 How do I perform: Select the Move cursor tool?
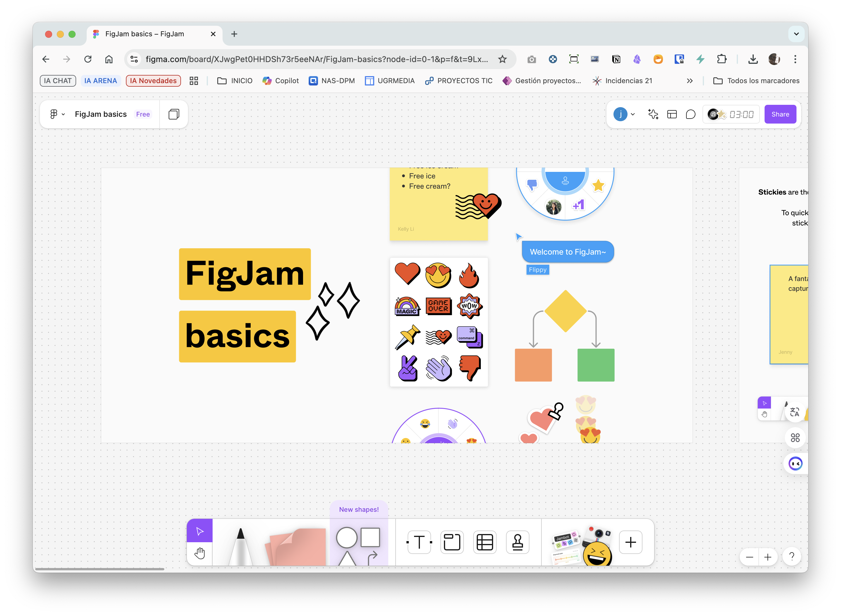[x=199, y=531]
